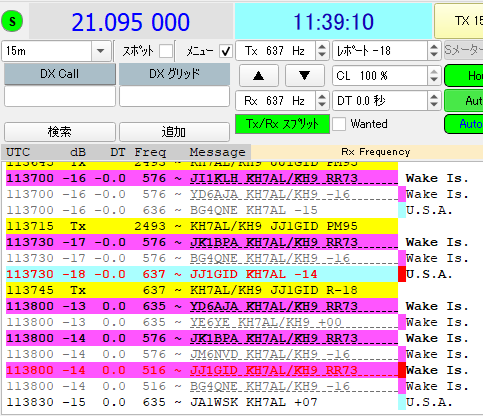Image resolution: width=483 pixels, height=416 pixels.
Task: Uncheck the メニュー checkbox
Action: point(226,51)
